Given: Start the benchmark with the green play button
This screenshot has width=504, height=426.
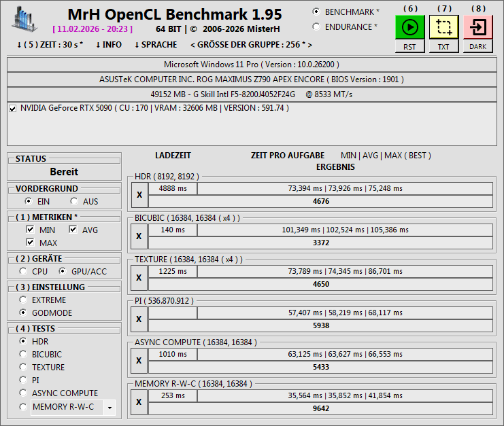Looking at the screenshot, I should coord(410,27).
